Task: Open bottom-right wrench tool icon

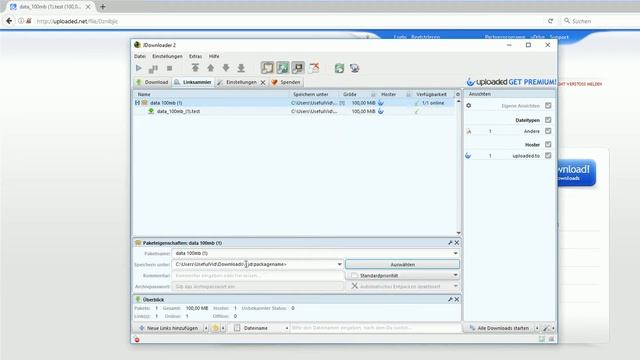Action: click(x=547, y=328)
